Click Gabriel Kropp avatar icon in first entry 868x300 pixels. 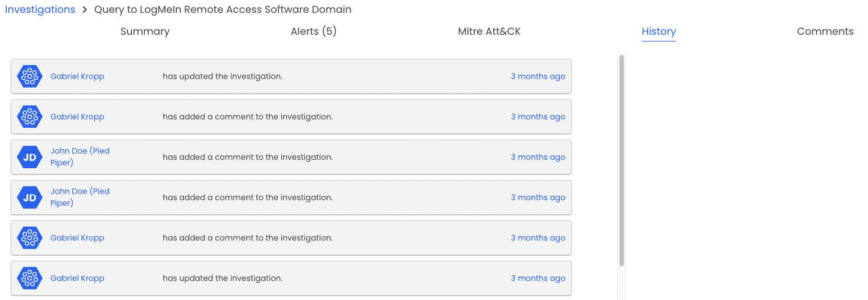(30, 76)
